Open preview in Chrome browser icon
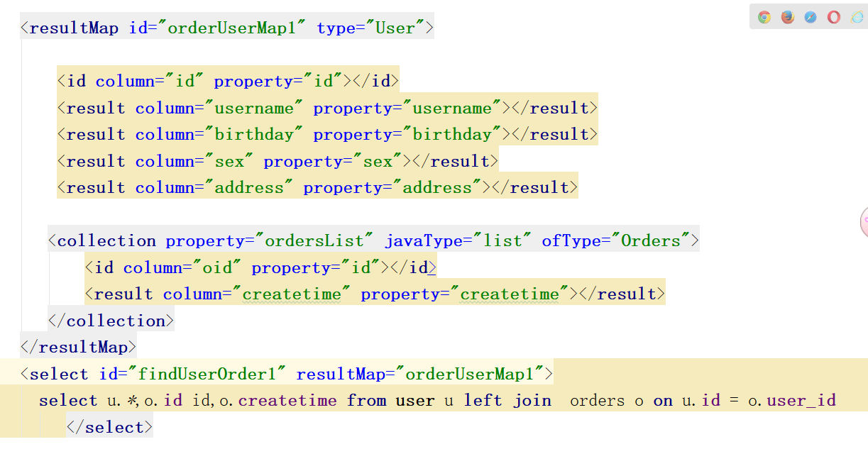Image resolution: width=868 pixels, height=471 pixels. pyautogui.click(x=764, y=17)
